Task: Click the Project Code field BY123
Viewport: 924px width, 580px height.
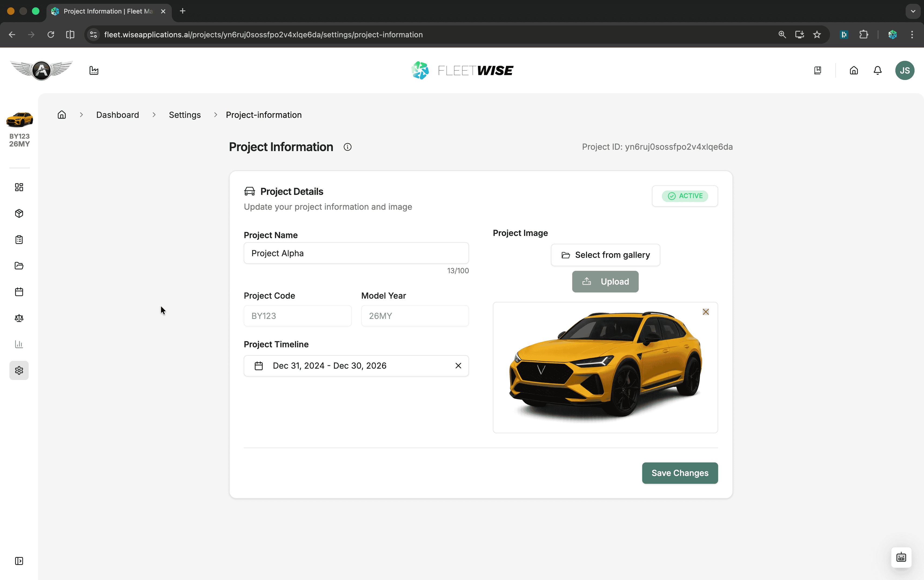Action: click(x=297, y=316)
